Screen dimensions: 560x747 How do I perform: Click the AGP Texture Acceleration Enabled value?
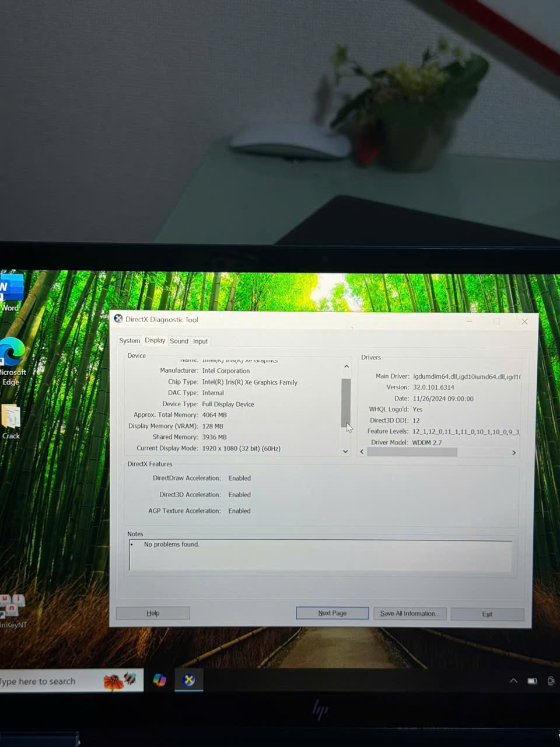[240, 511]
